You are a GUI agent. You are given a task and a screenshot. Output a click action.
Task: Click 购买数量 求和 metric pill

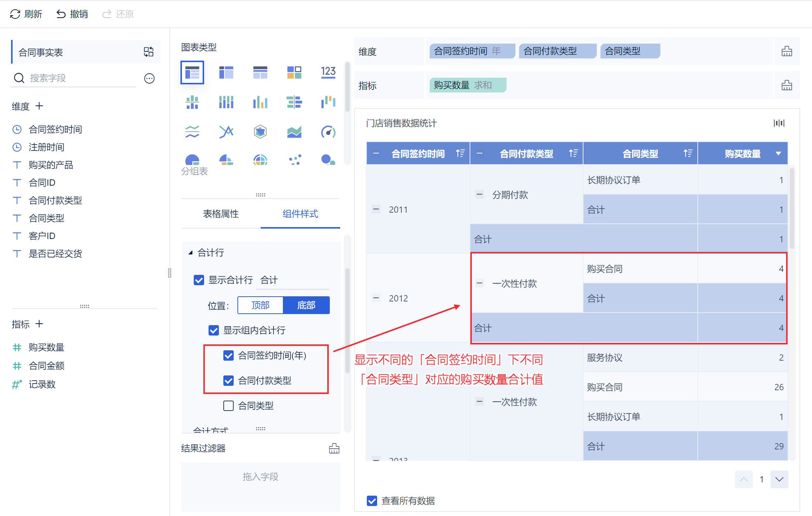pos(468,85)
